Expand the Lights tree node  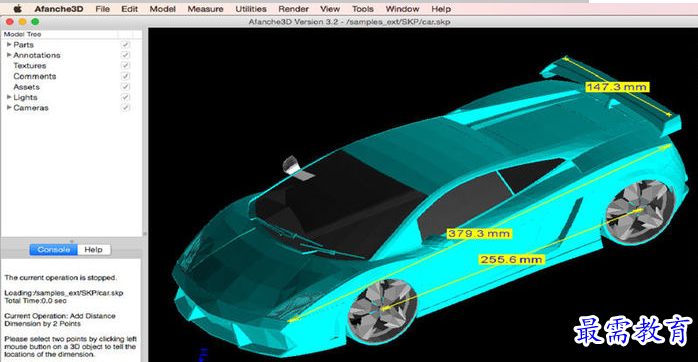pos(8,97)
